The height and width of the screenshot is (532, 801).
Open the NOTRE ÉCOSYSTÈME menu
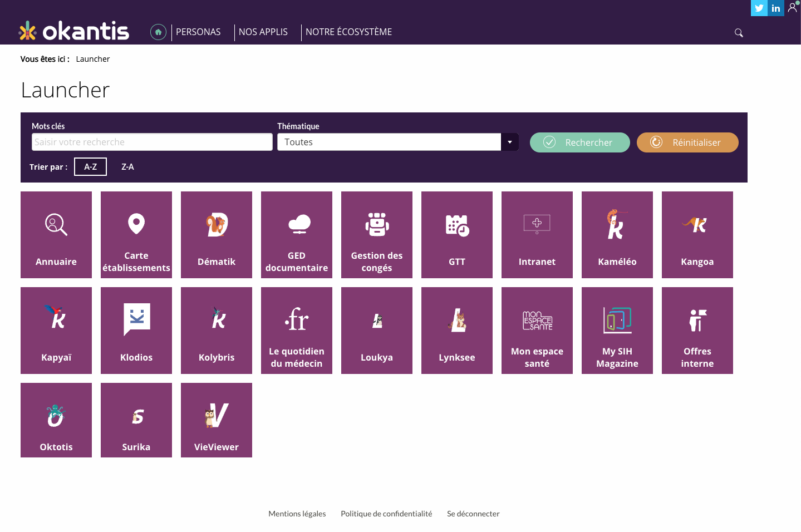pos(349,32)
